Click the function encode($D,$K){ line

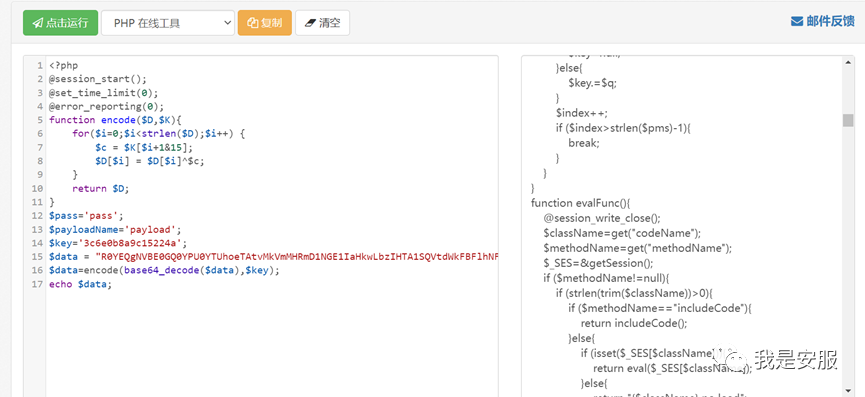click(x=115, y=120)
